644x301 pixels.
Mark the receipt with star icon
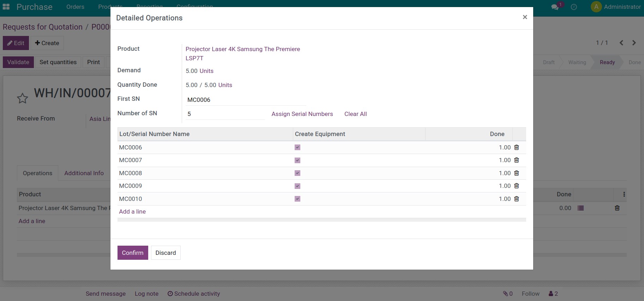click(x=23, y=98)
